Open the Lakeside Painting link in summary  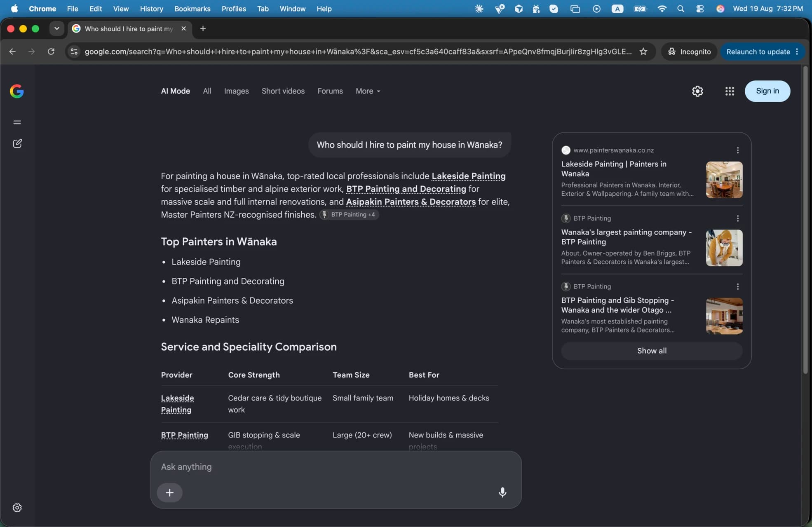(x=468, y=176)
